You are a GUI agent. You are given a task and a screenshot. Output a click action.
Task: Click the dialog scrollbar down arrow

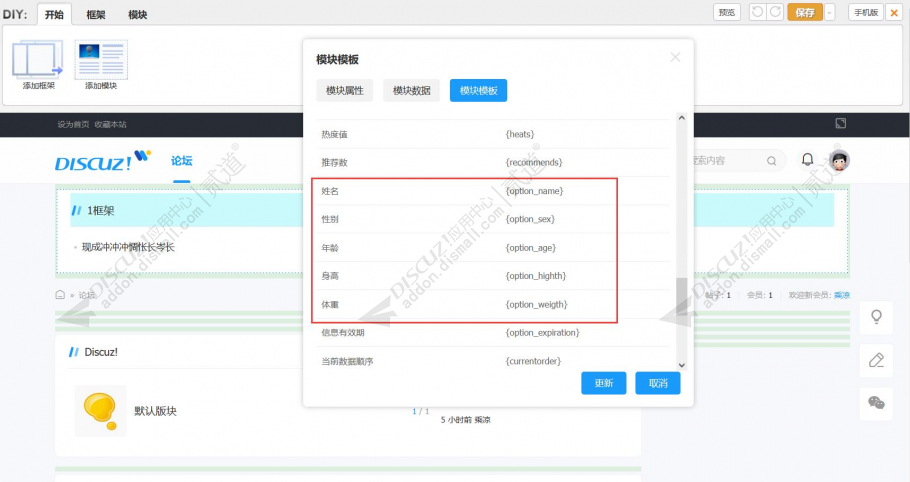tap(682, 365)
